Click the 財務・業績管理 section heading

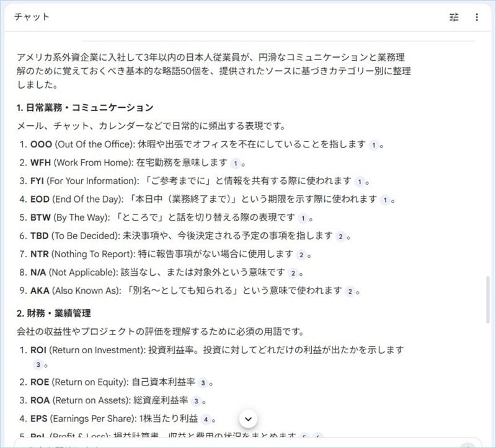coord(54,314)
